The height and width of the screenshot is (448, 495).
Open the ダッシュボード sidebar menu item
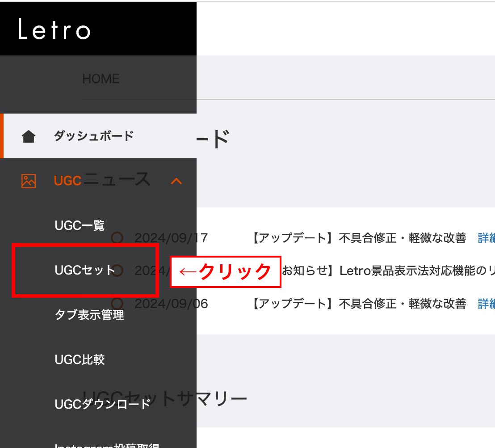[98, 136]
